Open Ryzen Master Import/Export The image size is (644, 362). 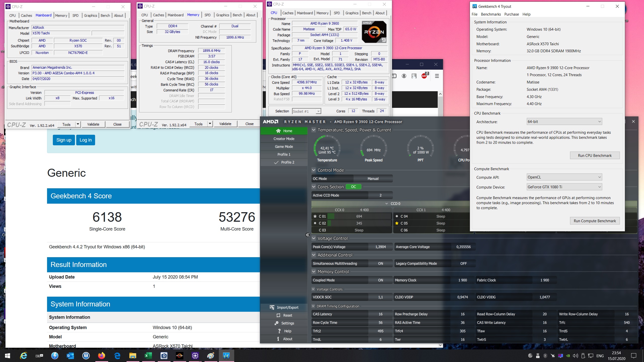tap(284, 307)
